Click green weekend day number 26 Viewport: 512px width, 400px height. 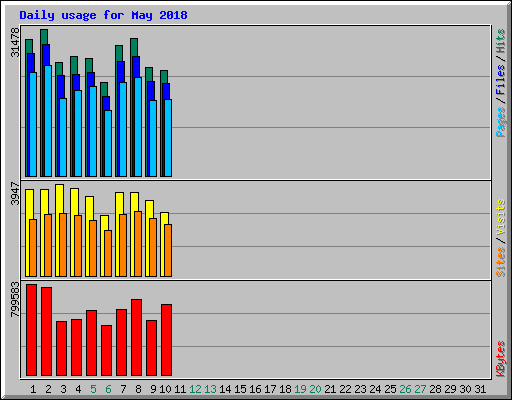405,389
